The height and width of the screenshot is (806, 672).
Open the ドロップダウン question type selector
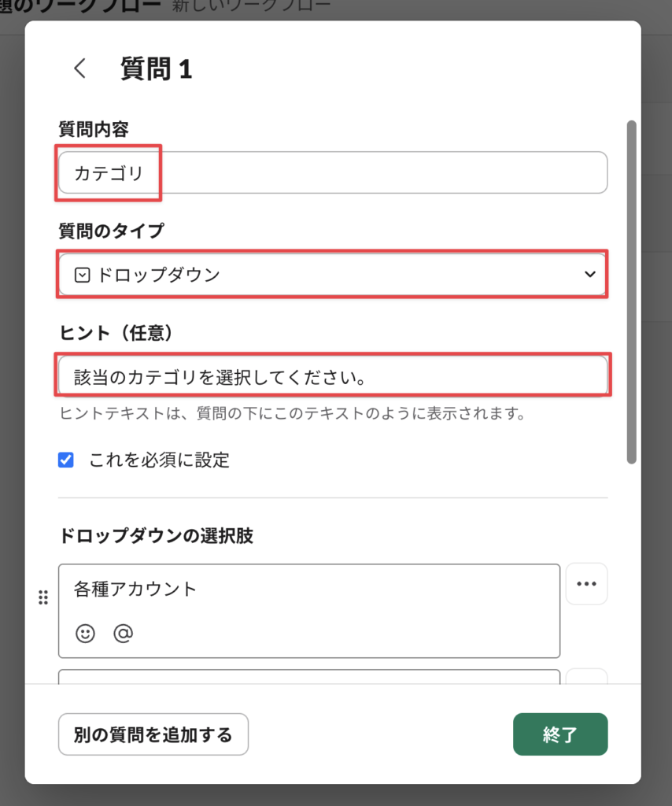click(332, 275)
